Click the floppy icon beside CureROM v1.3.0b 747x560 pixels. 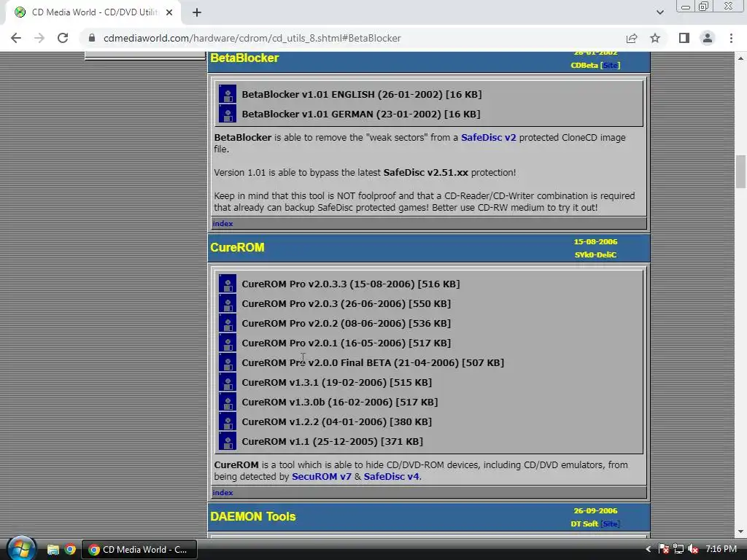pos(228,402)
